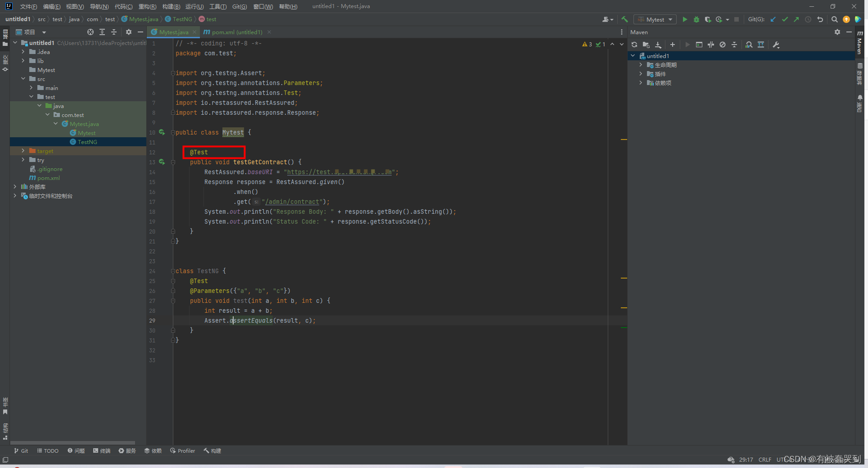868x468 pixels.
Task: Expand the lib folder
Action: 23,61
